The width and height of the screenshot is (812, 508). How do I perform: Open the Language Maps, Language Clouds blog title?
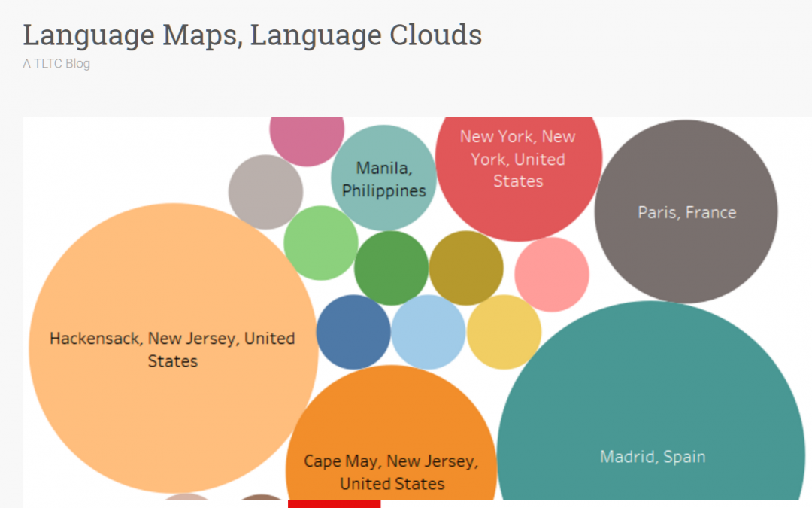252,36
